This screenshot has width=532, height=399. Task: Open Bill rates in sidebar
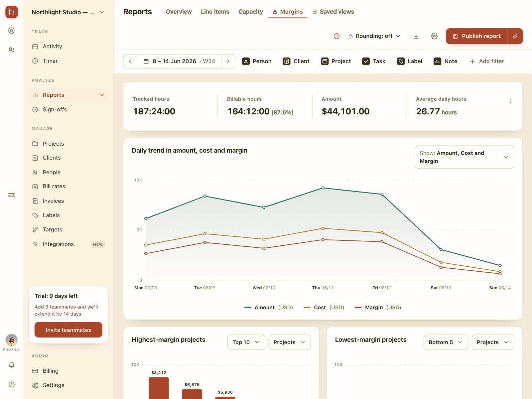pos(68,187)
